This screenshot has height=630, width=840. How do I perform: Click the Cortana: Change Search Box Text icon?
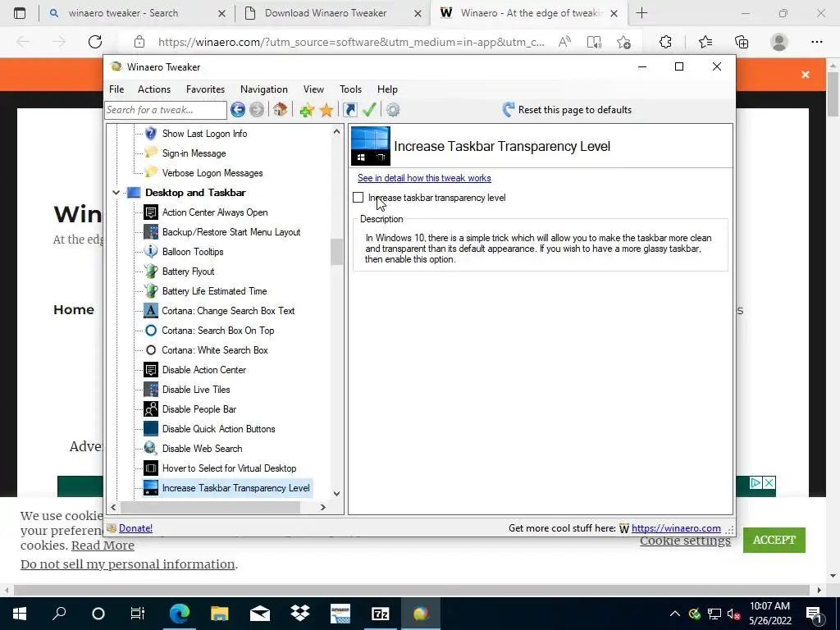[x=151, y=311]
